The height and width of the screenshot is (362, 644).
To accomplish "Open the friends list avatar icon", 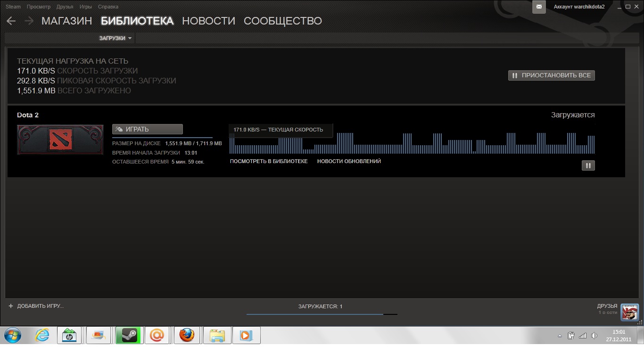I will click(x=630, y=312).
